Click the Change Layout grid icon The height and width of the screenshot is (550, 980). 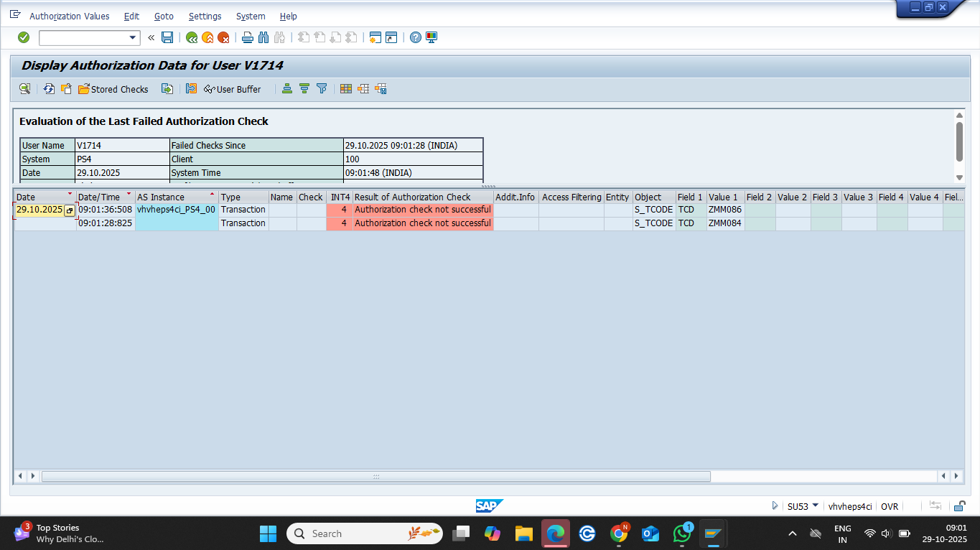[346, 89]
